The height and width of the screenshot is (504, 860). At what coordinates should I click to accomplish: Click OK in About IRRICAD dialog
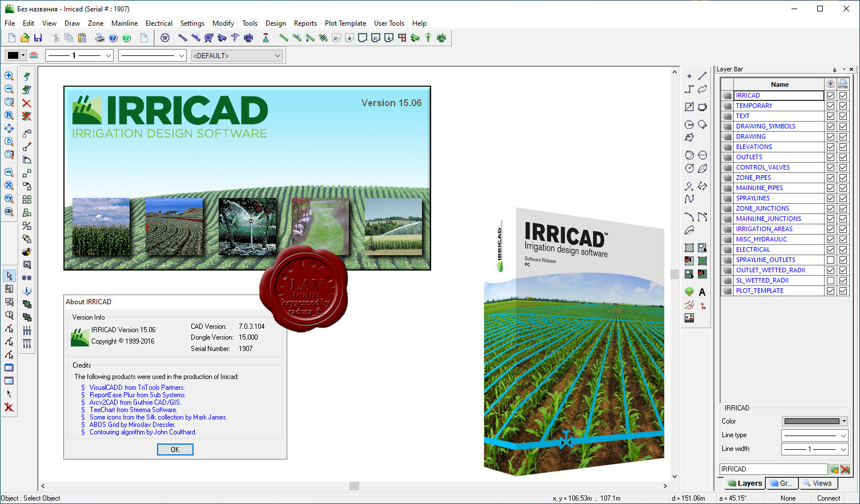(175, 450)
